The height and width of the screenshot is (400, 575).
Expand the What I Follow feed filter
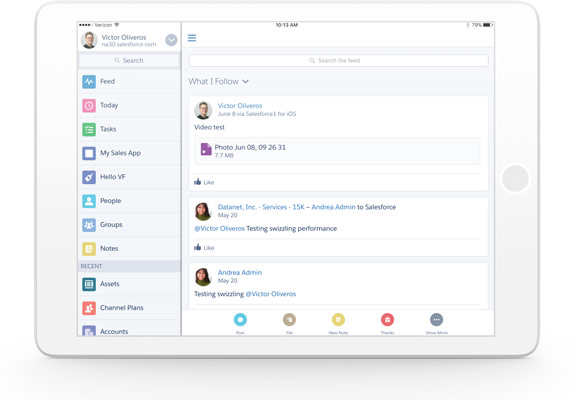point(219,81)
